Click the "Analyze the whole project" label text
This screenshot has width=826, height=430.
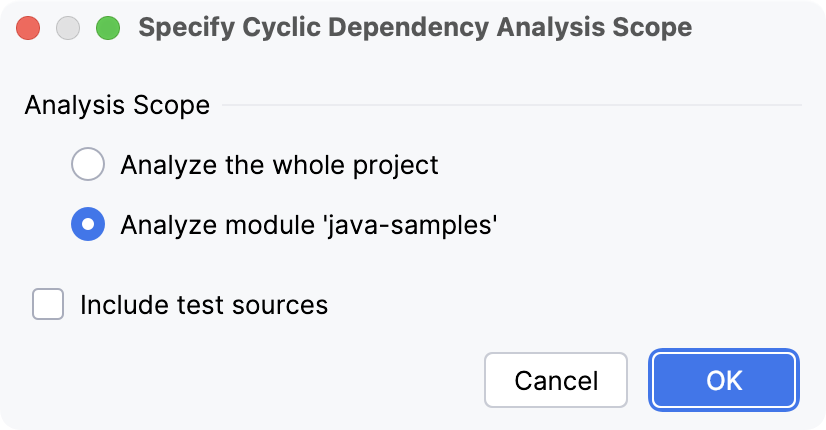coord(279,164)
